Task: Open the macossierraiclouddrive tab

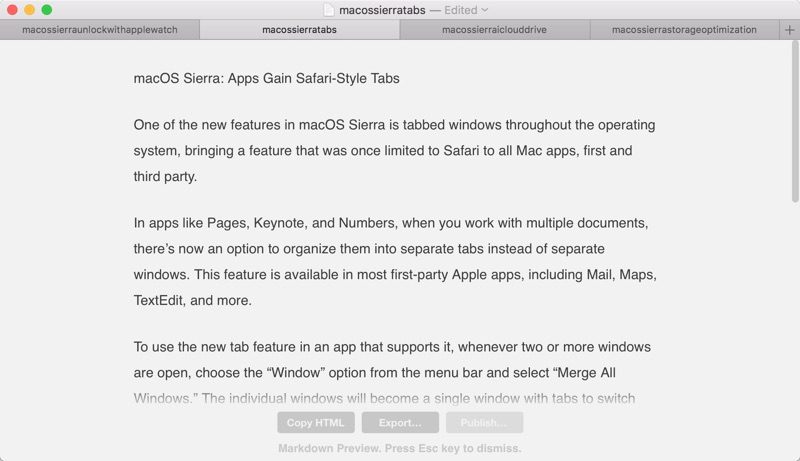Action: (x=494, y=30)
